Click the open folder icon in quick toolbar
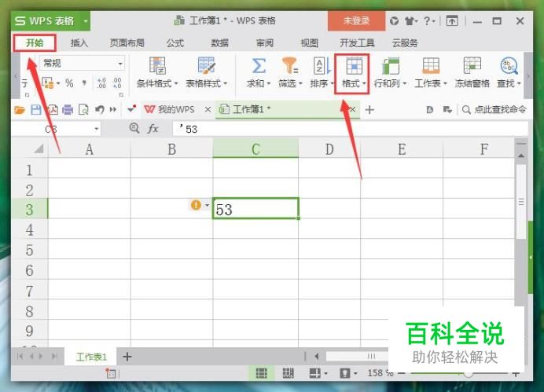 tap(20, 110)
